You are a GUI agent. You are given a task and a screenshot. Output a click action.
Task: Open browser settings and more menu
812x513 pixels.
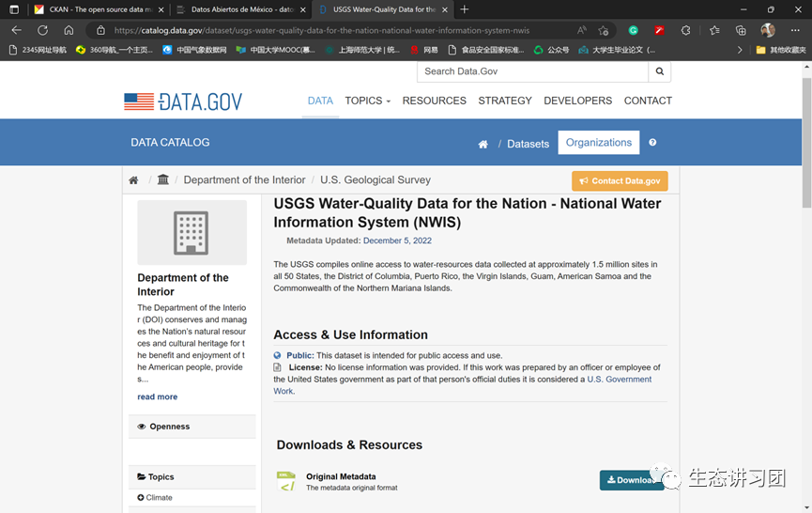coord(795,30)
